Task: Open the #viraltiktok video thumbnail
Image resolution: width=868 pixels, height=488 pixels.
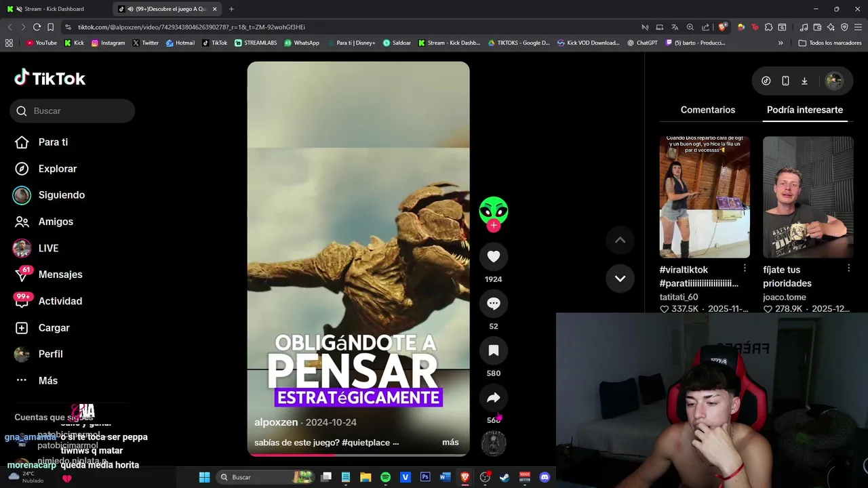Action: 705,197
